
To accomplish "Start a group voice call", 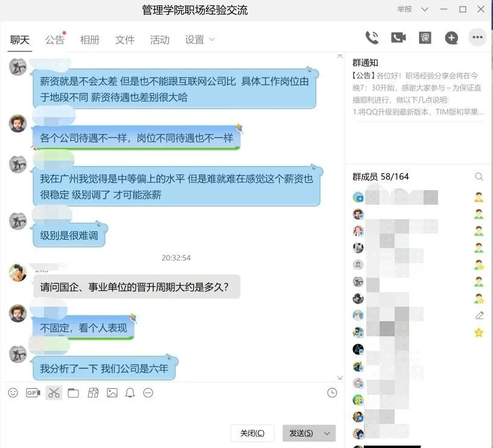I will (x=372, y=37).
